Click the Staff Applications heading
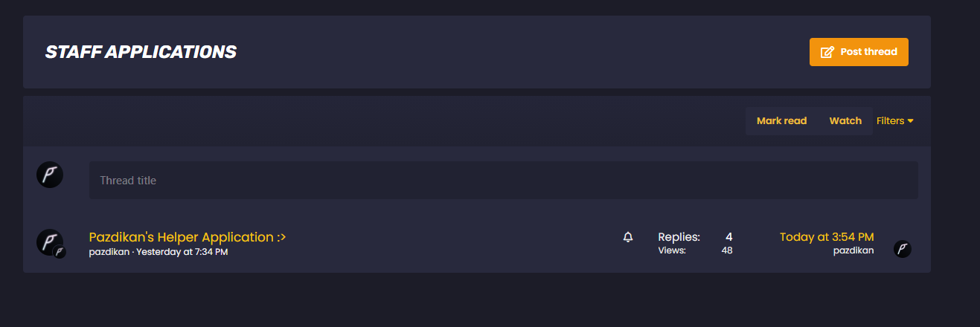980x327 pixels. coord(141,52)
